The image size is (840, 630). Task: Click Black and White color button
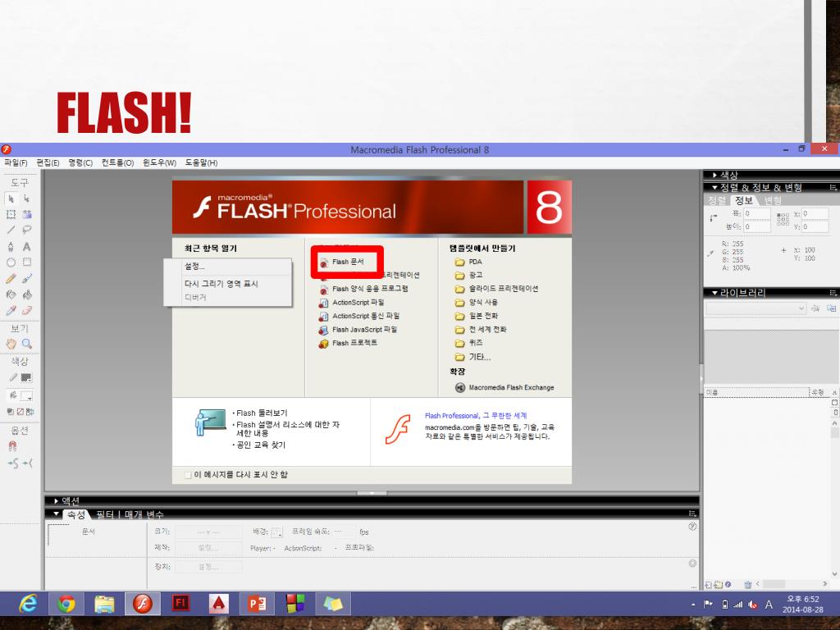pos(10,412)
